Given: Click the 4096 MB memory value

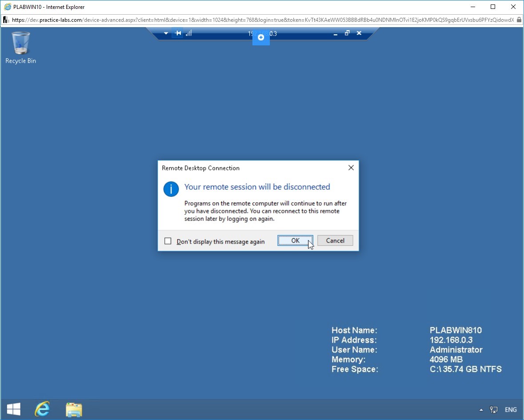Looking at the screenshot, I should [446, 359].
